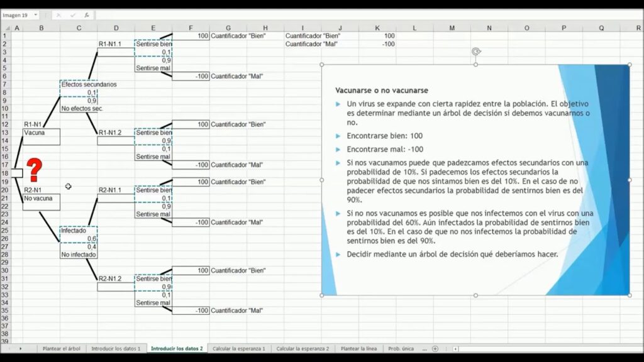Insert a function using the fx icon

[87, 15]
